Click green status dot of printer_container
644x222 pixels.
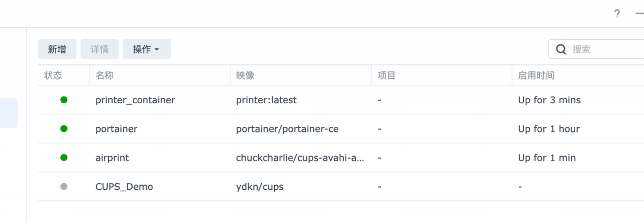(64, 100)
